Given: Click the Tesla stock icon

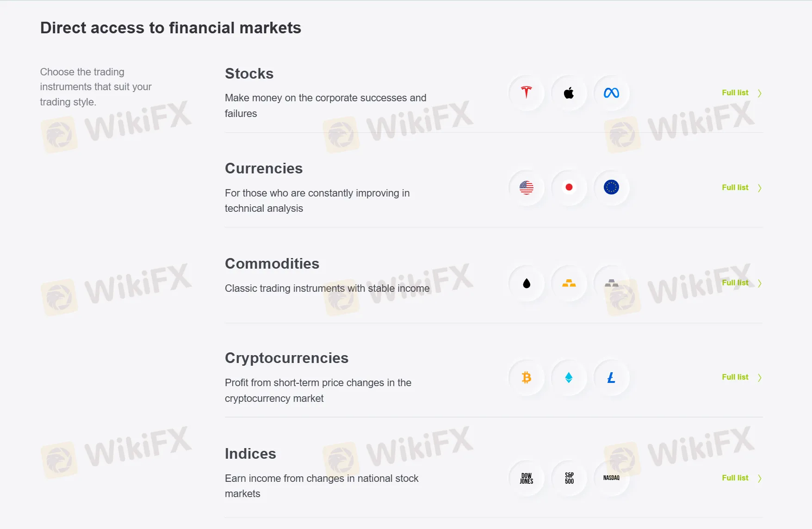Looking at the screenshot, I should click(526, 93).
